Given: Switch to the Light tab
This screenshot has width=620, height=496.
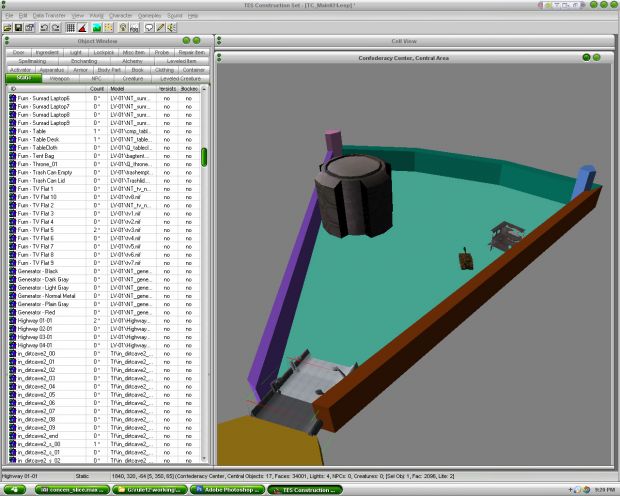Looking at the screenshot, I should [76, 52].
